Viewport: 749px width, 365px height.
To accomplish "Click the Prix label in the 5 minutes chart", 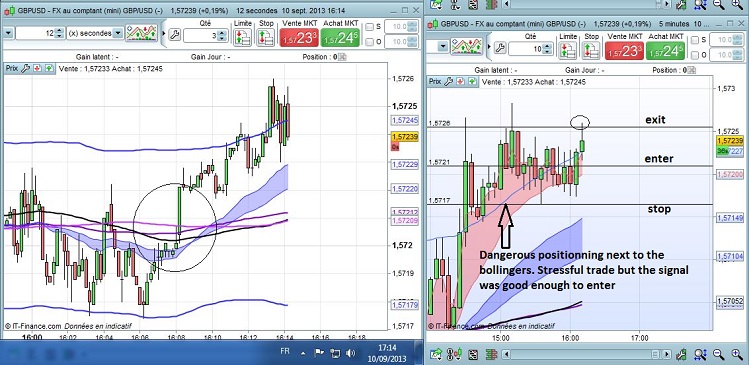I will [x=435, y=82].
